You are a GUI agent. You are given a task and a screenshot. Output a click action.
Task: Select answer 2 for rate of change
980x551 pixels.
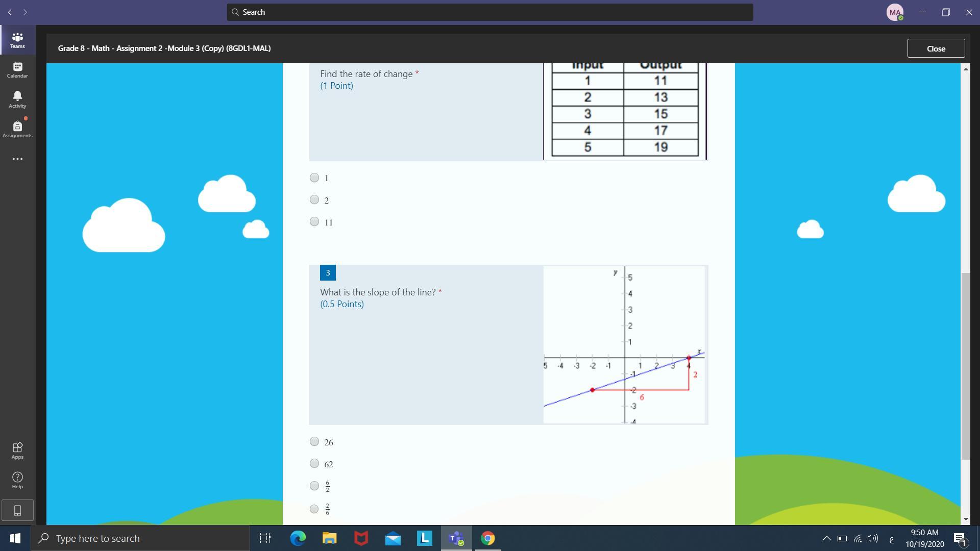314,200
